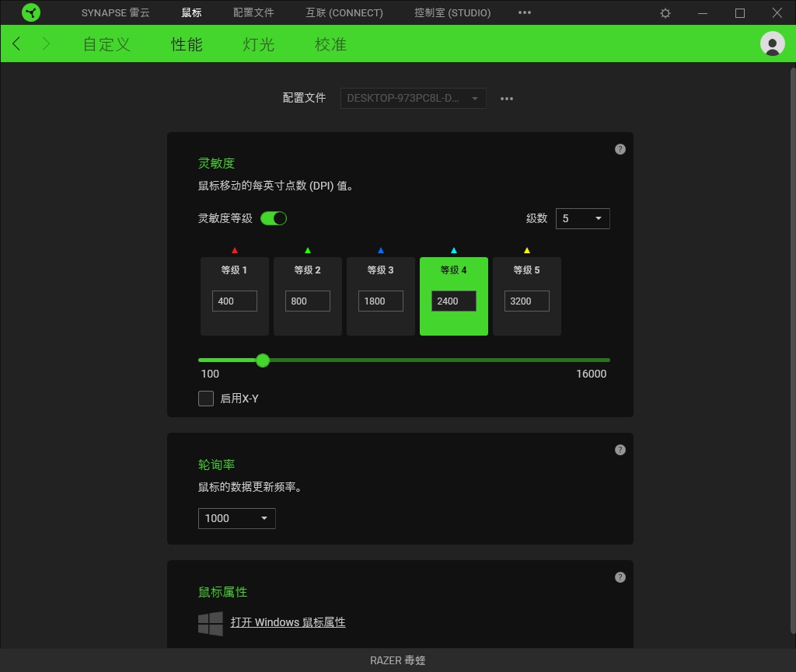The image size is (796, 672).
Task: Open the user account avatar
Action: point(772,44)
